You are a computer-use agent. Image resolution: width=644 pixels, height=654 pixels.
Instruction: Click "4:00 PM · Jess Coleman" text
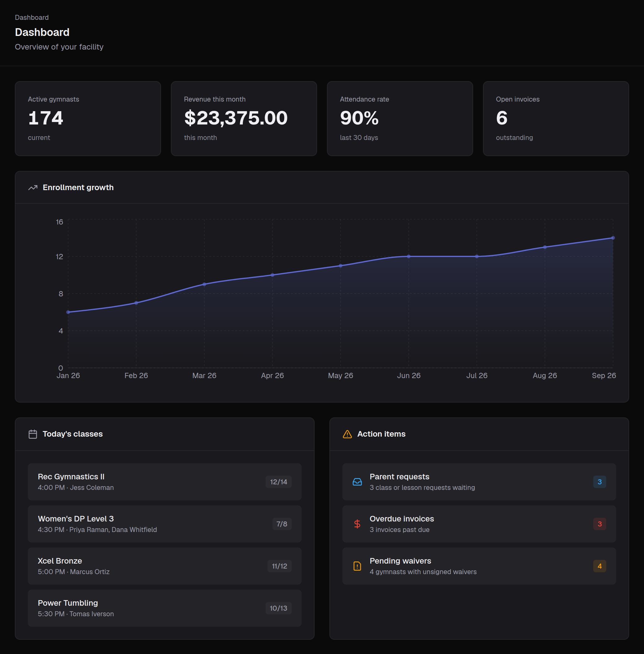[76, 487]
